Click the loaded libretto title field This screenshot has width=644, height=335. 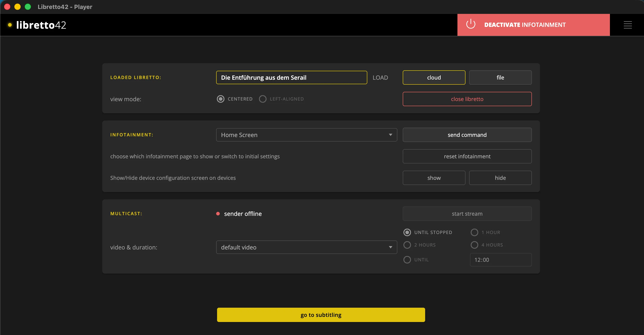292,77
